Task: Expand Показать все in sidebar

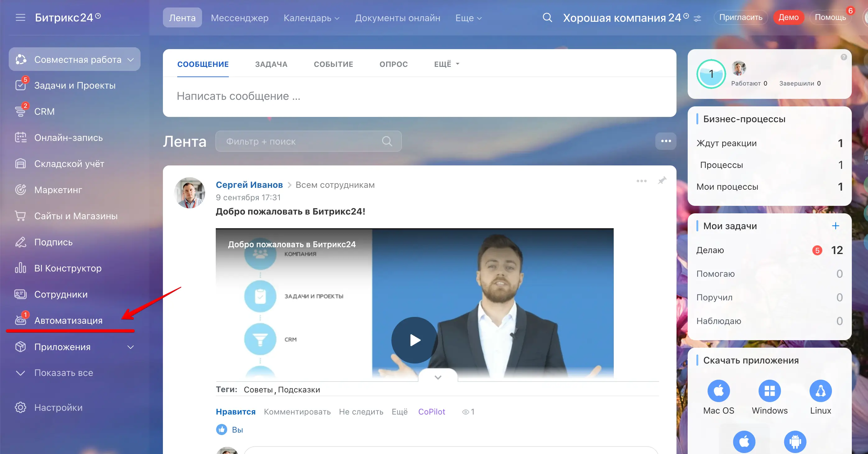Action: pyautogui.click(x=63, y=373)
